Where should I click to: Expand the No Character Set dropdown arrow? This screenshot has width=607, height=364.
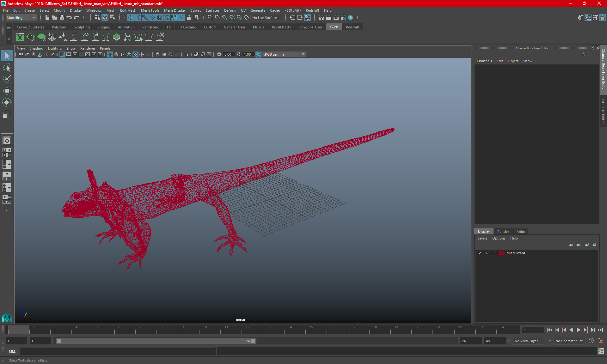point(550,341)
